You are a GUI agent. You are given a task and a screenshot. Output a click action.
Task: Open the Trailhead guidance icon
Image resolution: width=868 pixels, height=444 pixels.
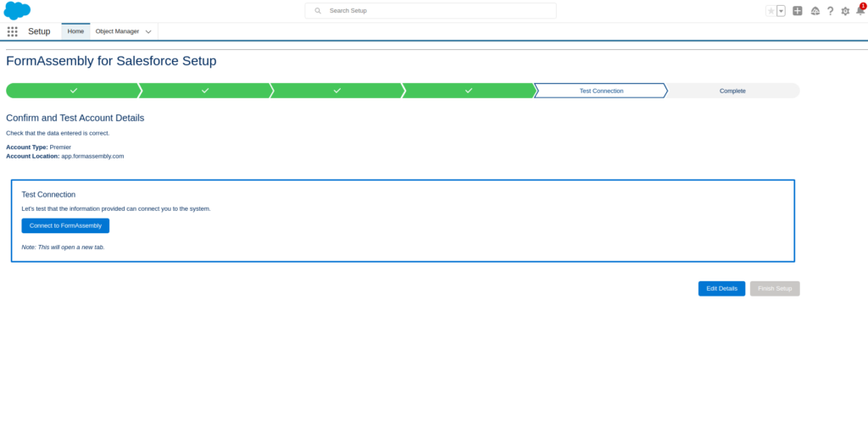point(815,11)
